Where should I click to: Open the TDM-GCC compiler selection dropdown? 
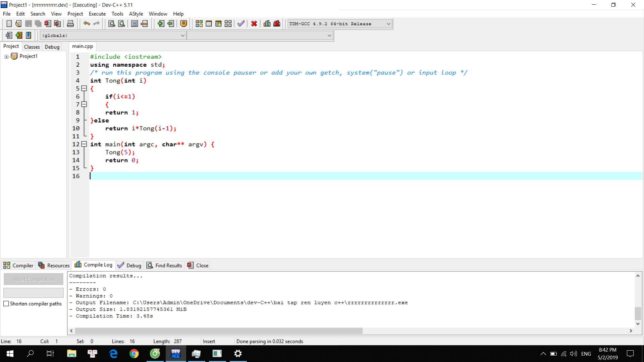click(388, 24)
